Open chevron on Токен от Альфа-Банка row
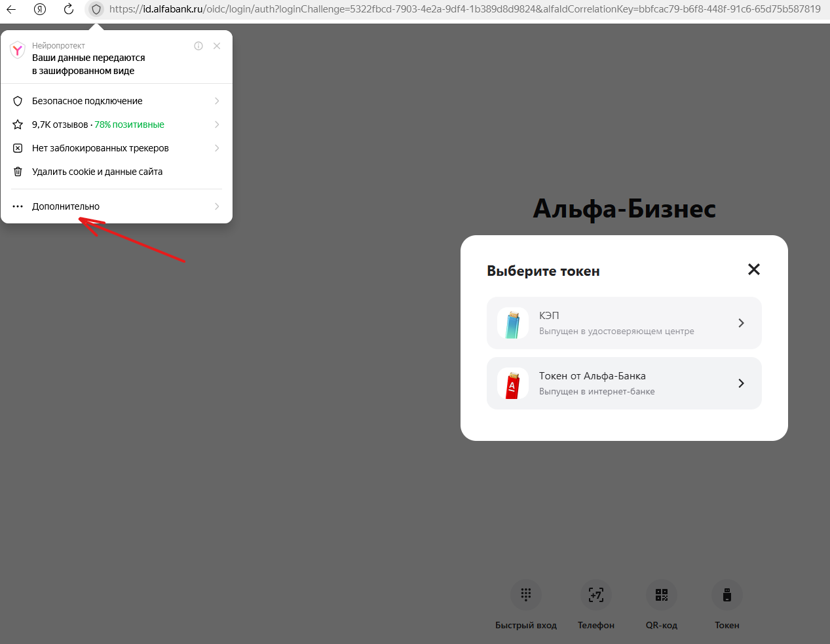 point(741,383)
